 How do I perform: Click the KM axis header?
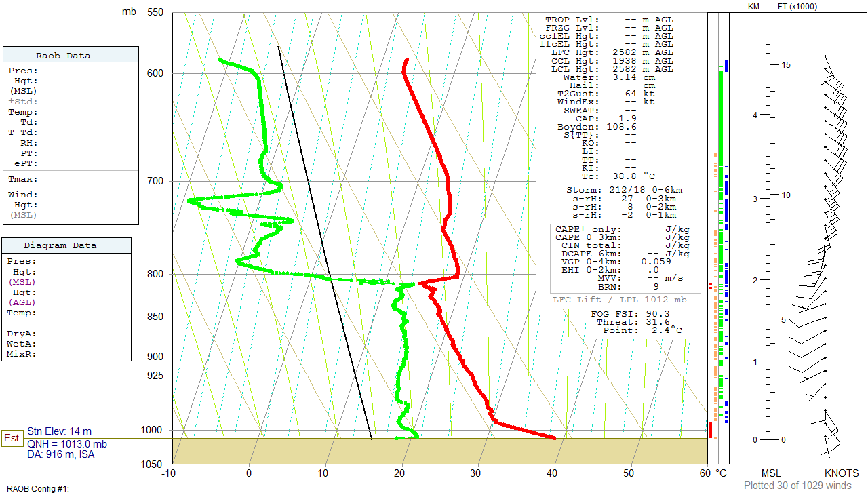click(x=753, y=7)
